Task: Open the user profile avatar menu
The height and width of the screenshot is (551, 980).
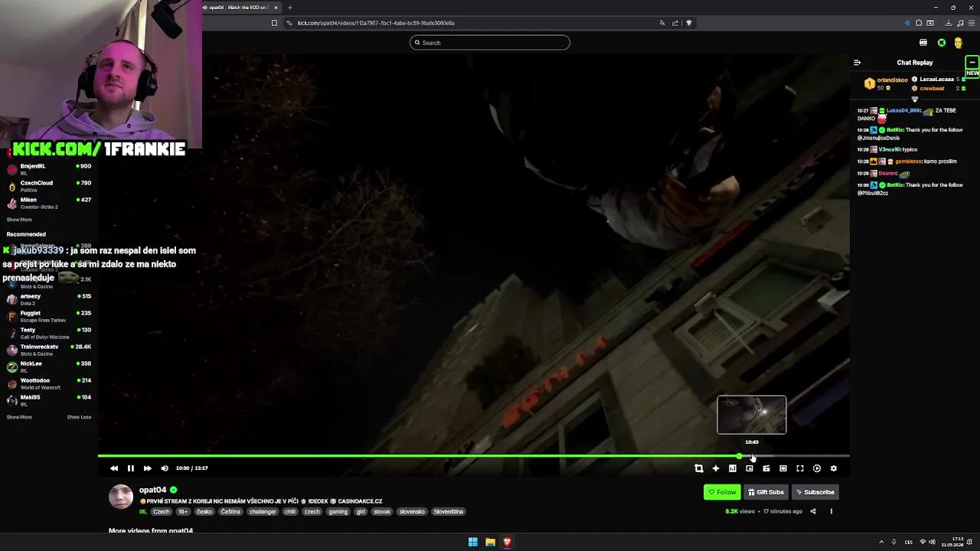Action: tap(958, 43)
